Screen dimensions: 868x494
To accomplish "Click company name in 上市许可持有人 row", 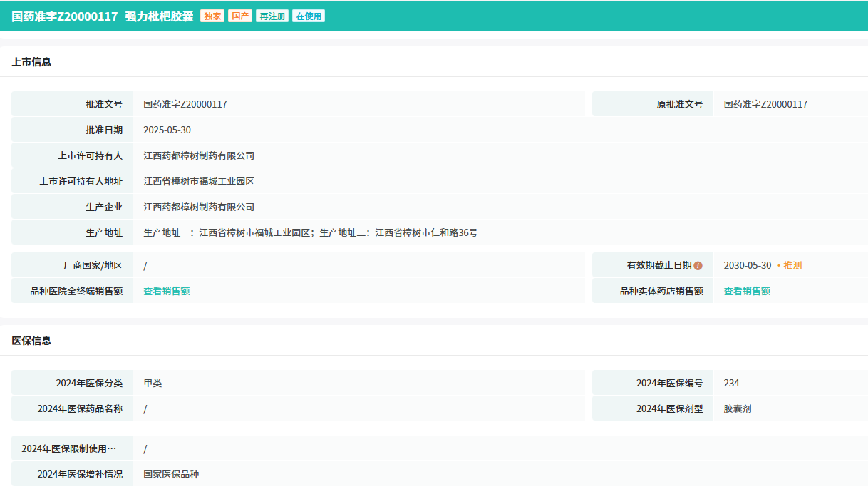I will (199, 155).
